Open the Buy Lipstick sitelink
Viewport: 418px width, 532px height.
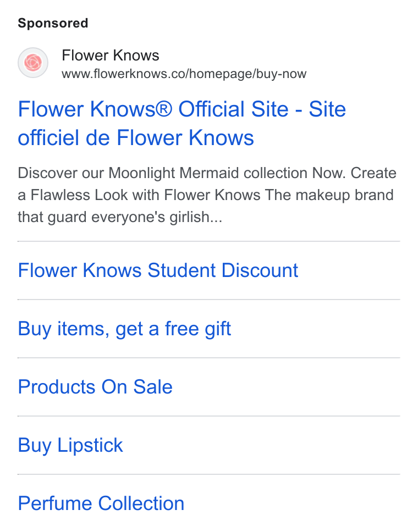pyautogui.click(x=70, y=445)
